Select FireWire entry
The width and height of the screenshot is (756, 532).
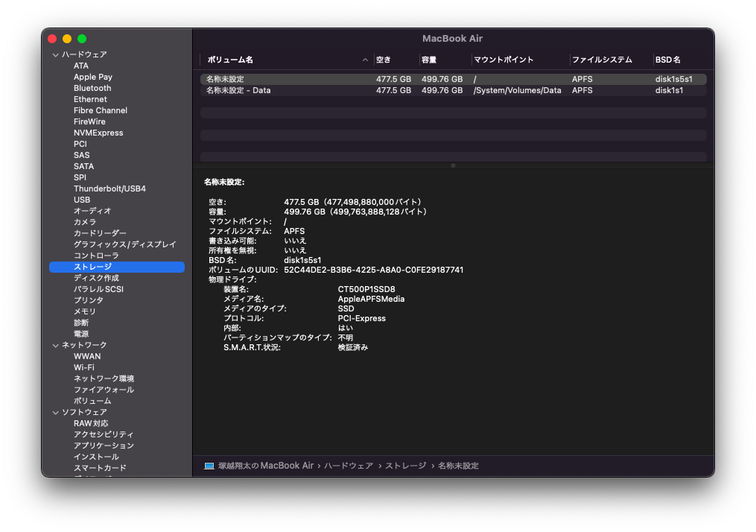[89, 121]
